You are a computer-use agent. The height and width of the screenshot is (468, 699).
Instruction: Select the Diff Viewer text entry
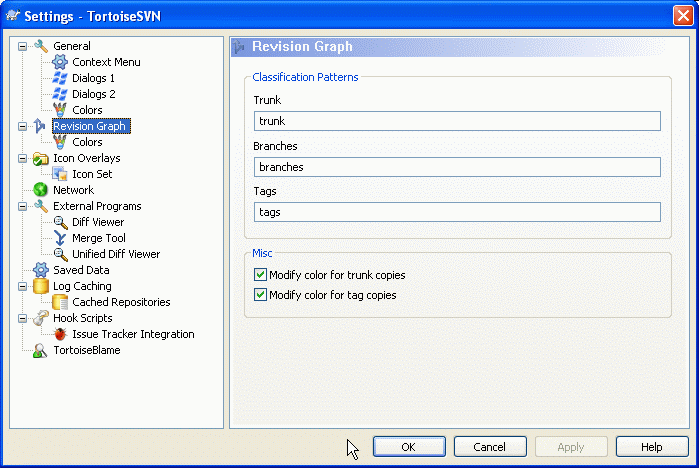98,222
